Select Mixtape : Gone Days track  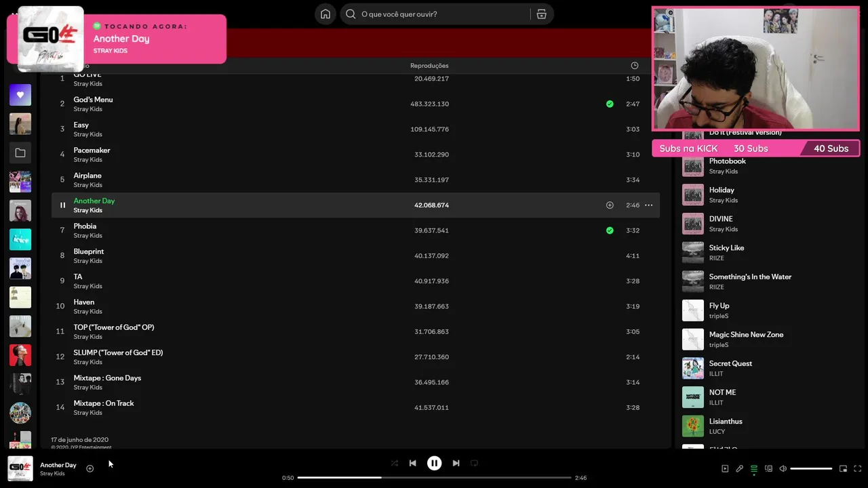[x=107, y=378]
